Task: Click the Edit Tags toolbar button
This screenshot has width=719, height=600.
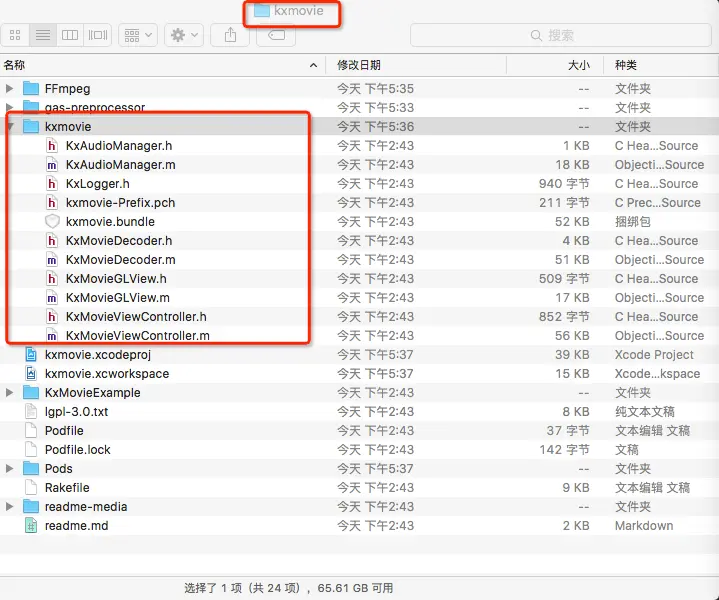Action: (276, 35)
